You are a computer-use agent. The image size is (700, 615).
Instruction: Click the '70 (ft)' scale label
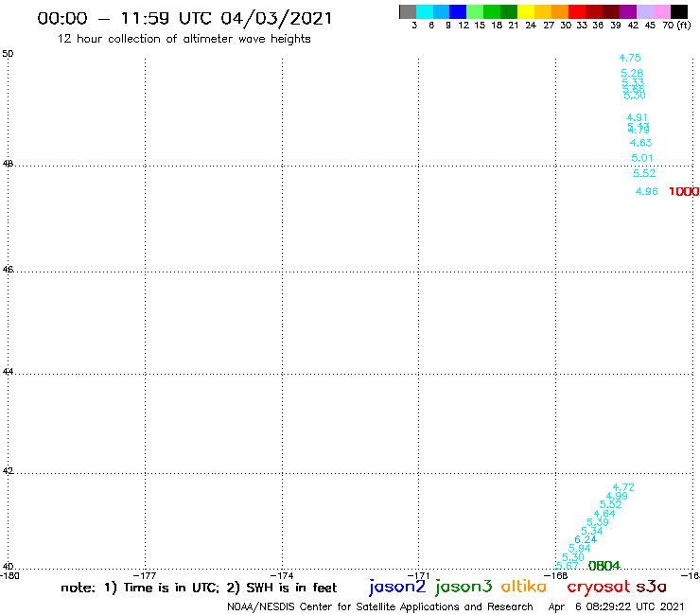[x=676, y=26]
